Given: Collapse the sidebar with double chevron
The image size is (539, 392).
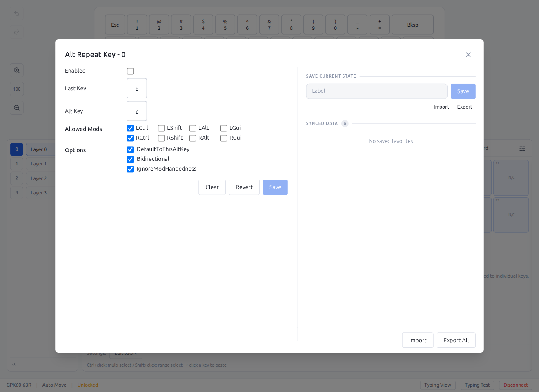Looking at the screenshot, I should 14,364.
